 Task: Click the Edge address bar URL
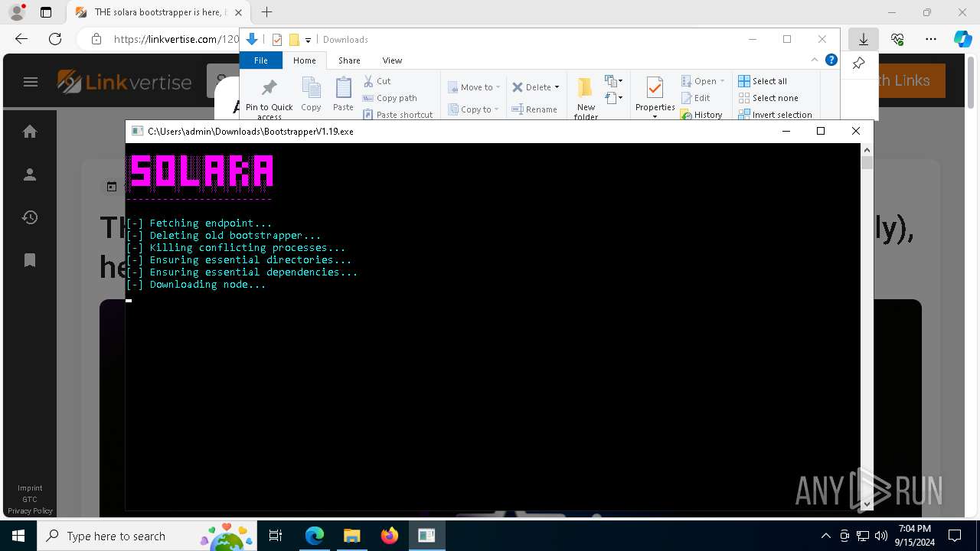176,39
